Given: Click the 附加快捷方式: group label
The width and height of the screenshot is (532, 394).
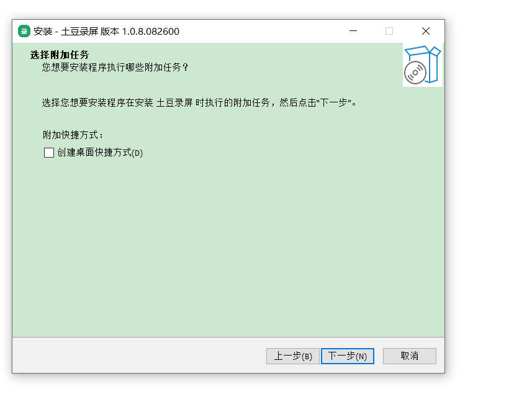Looking at the screenshot, I should 73,135.
